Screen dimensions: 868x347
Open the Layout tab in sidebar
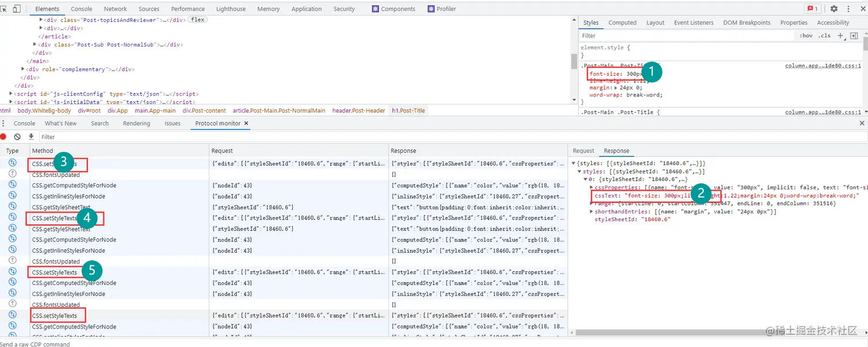[655, 22]
